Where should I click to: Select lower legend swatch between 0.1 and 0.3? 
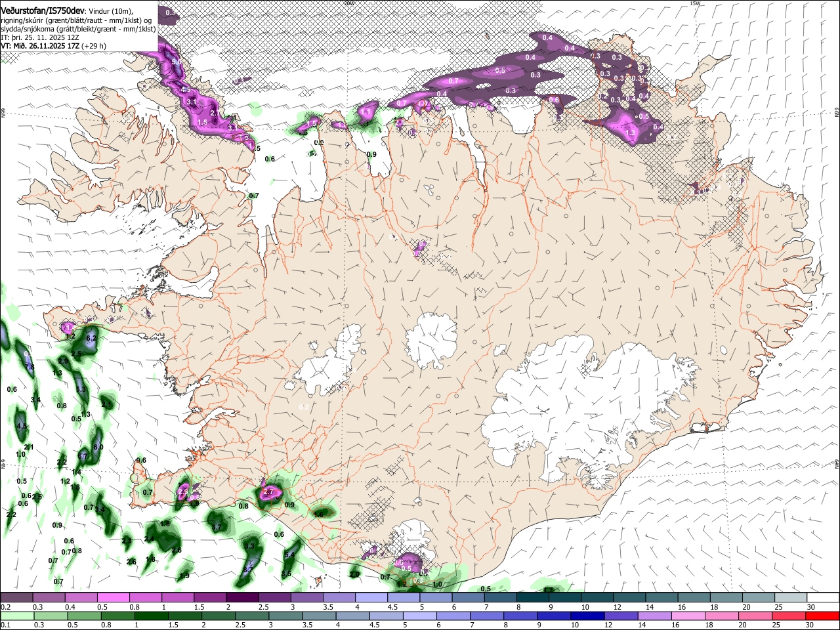[x=17, y=616]
